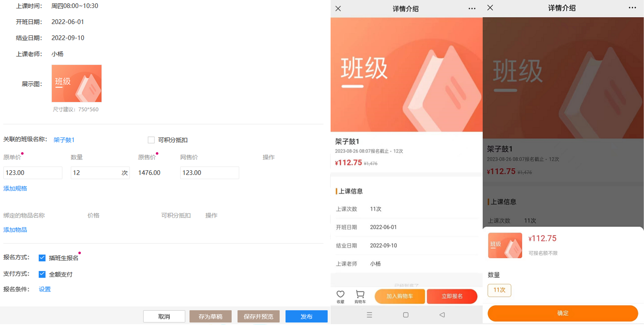Select the 11次 quantity option
Image resolution: width=644 pixels, height=325 pixels.
click(x=499, y=290)
